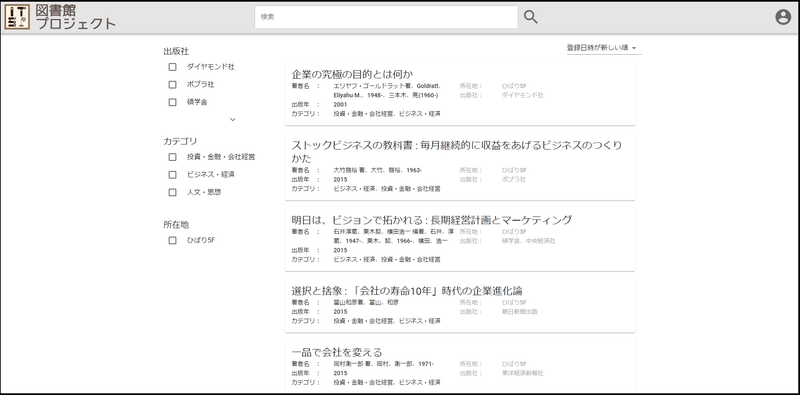Click the 出版社 filter heading

[x=176, y=52]
